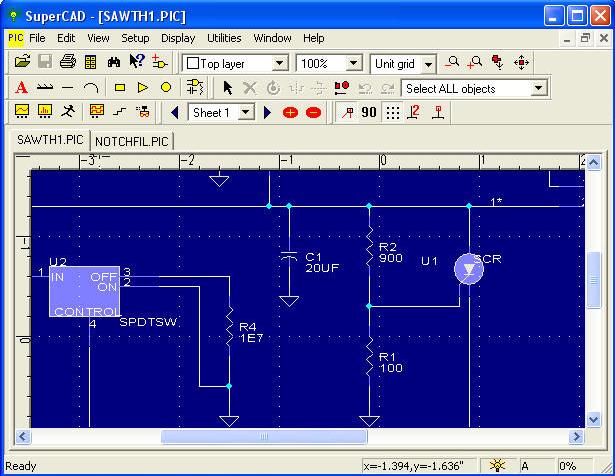This screenshot has height=476, width=615.
Task: Click the red dots connection icon
Action: pyautogui.click(x=342, y=88)
